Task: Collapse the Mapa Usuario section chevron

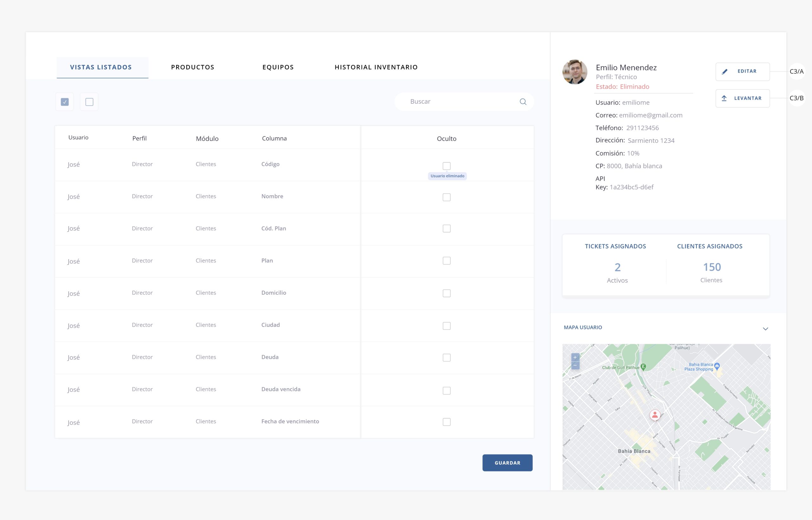Action: pos(765,329)
